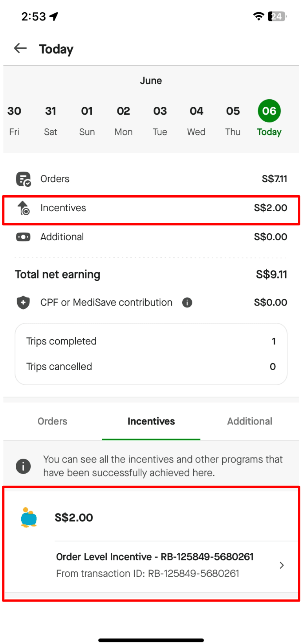
Task: Open CPF or MediSave info tooltip
Action: pyautogui.click(x=187, y=302)
